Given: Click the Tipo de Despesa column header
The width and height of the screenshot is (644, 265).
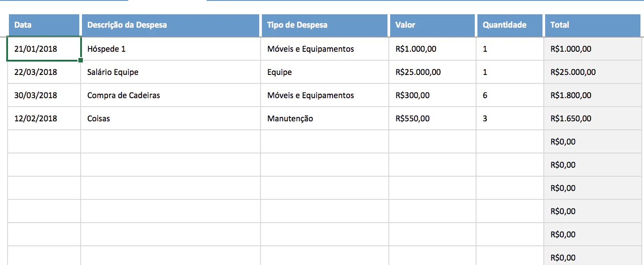Looking at the screenshot, I should click(324, 25).
